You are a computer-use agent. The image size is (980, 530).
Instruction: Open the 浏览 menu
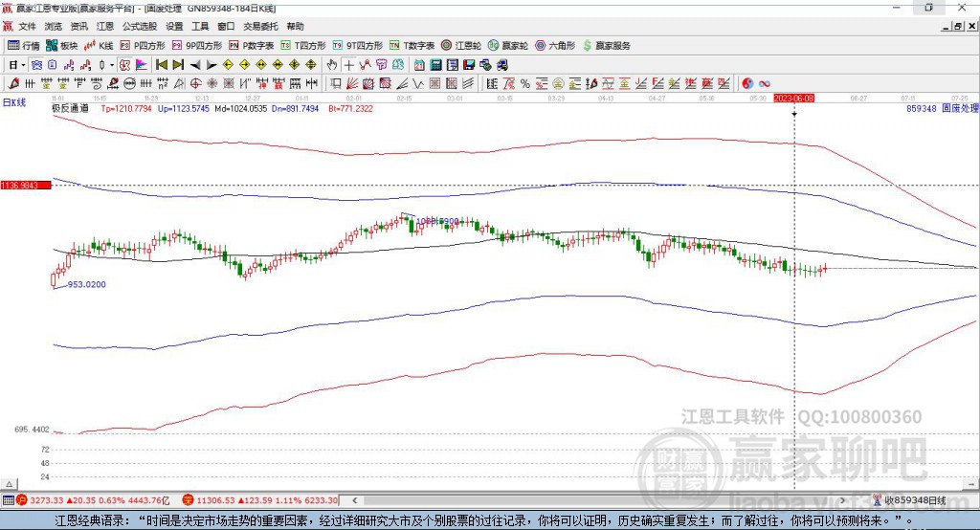pyautogui.click(x=54, y=26)
